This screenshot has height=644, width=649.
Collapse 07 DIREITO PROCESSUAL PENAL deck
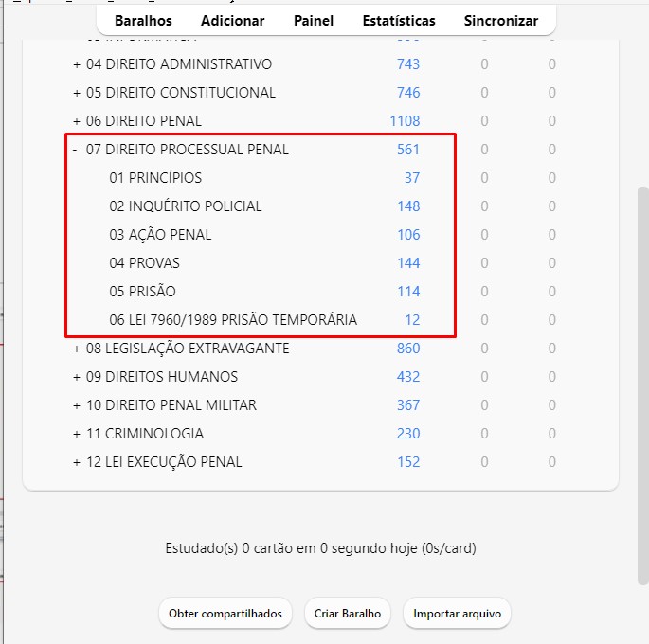click(76, 150)
